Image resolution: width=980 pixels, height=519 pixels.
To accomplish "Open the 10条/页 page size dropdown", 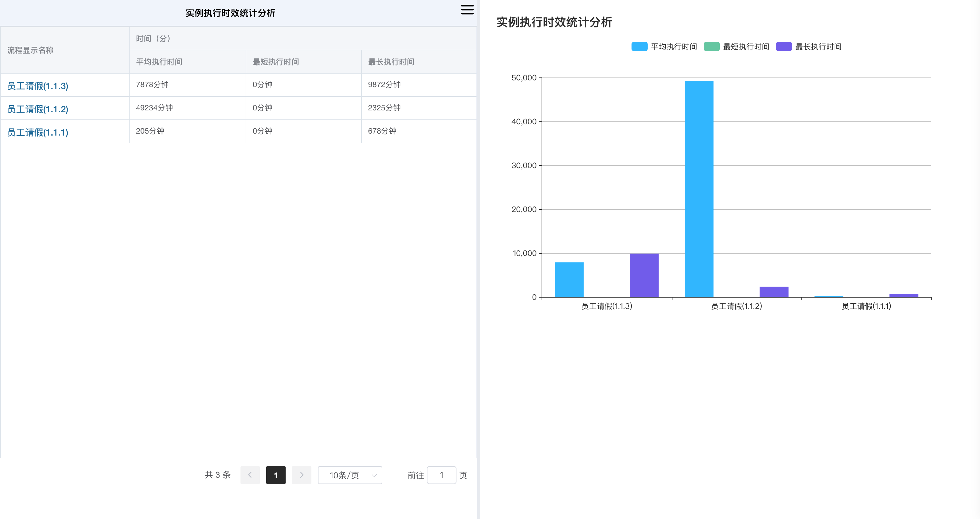I will click(x=345, y=475).
